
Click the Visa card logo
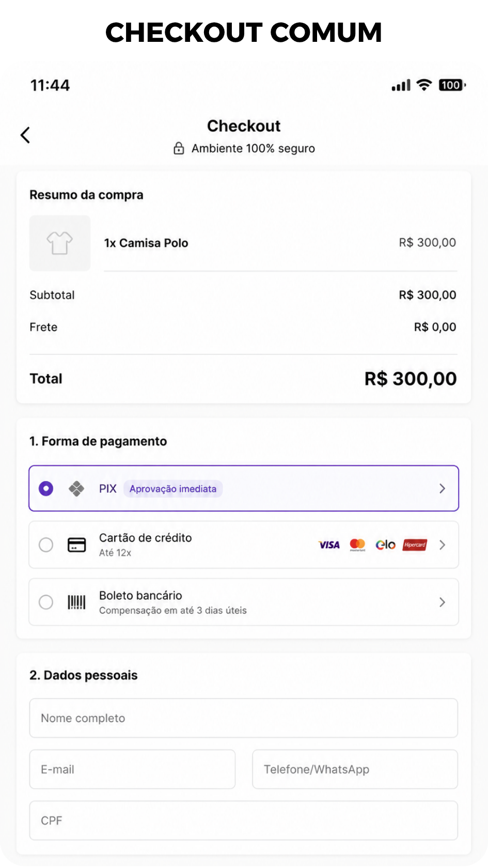(x=329, y=545)
